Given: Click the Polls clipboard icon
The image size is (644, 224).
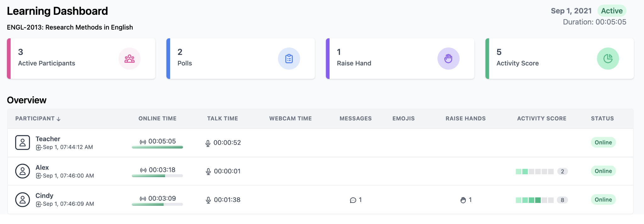Looking at the screenshot, I should tap(289, 59).
